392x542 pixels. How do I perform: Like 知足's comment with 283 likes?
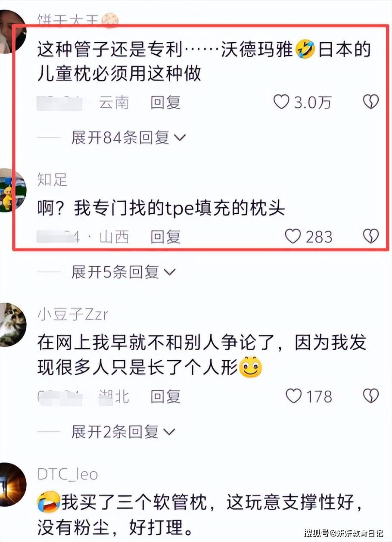[x=293, y=236]
